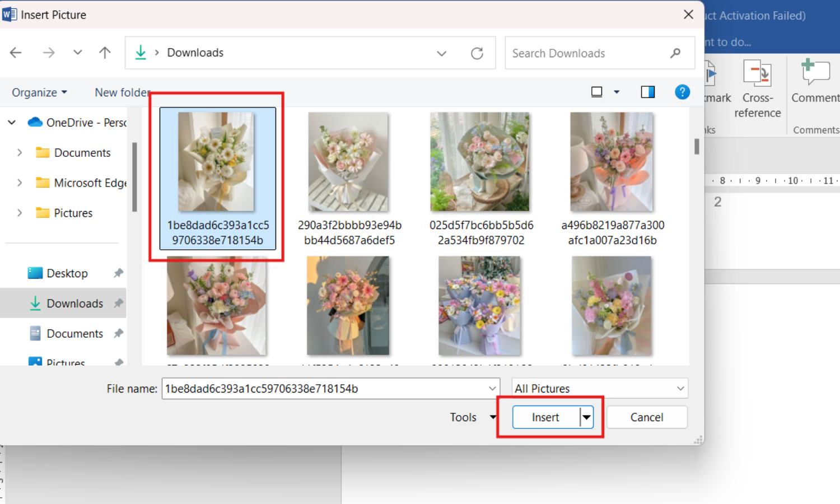The width and height of the screenshot is (840, 504).
Task: Click the pin icon beside Downloads
Action: (118, 304)
